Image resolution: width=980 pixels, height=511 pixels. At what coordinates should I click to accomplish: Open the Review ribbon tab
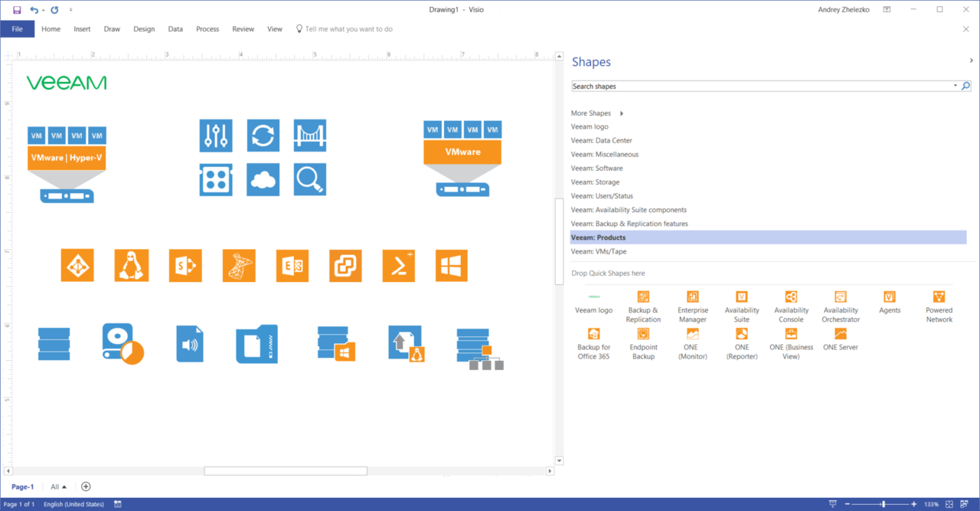coord(243,28)
